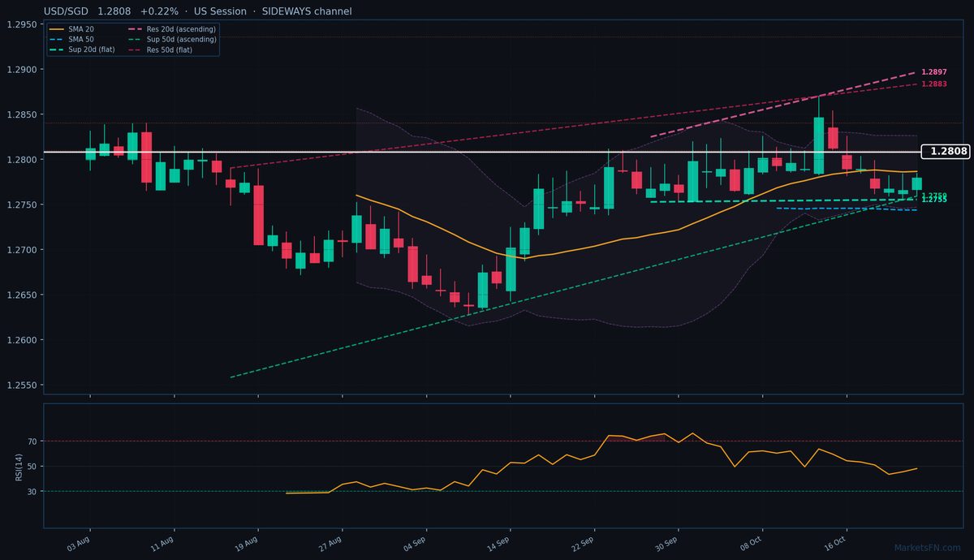Click the 1.2883 resistance value label

934,84
